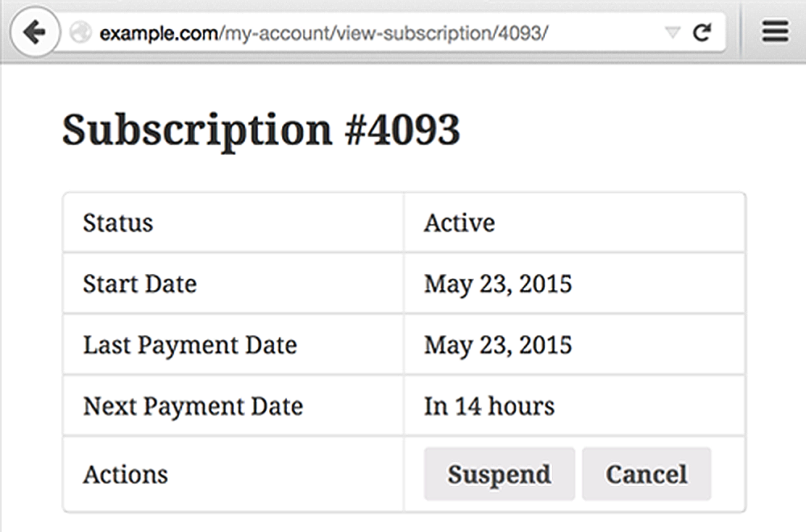Click the Start Date label
Screen dimensions: 806x532
tap(139, 284)
